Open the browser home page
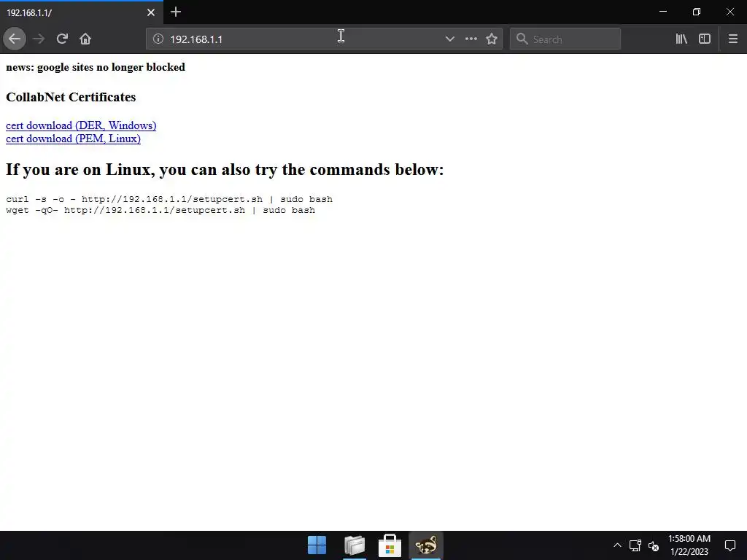The height and width of the screenshot is (560, 747). tap(85, 39)
